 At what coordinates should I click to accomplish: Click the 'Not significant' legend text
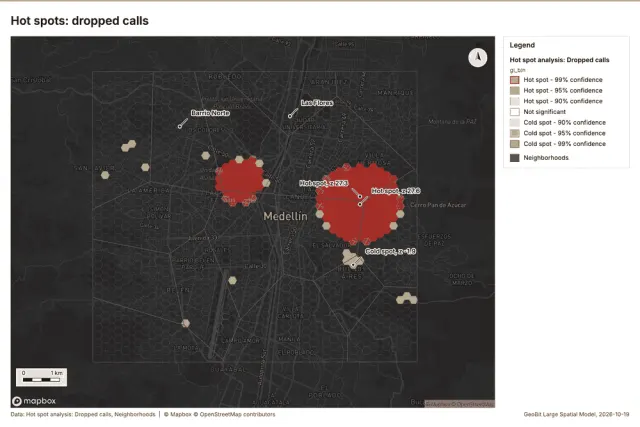pyautogui.click(x=544, y=111)
